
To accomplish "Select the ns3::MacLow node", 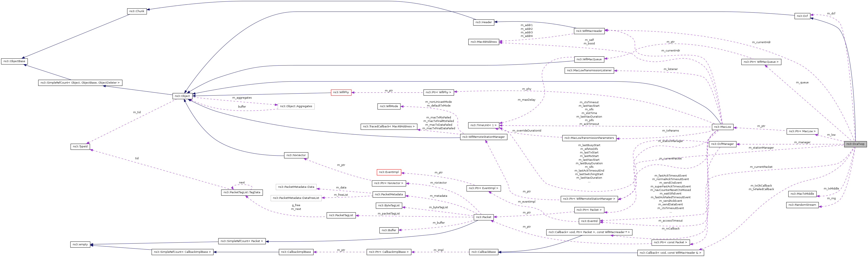I will click(x=723, y=127).
